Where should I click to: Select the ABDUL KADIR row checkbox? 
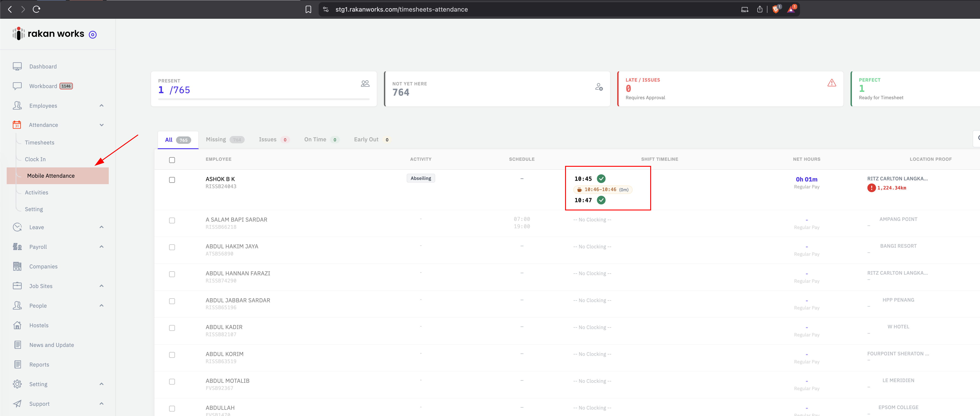click(172, 328)
